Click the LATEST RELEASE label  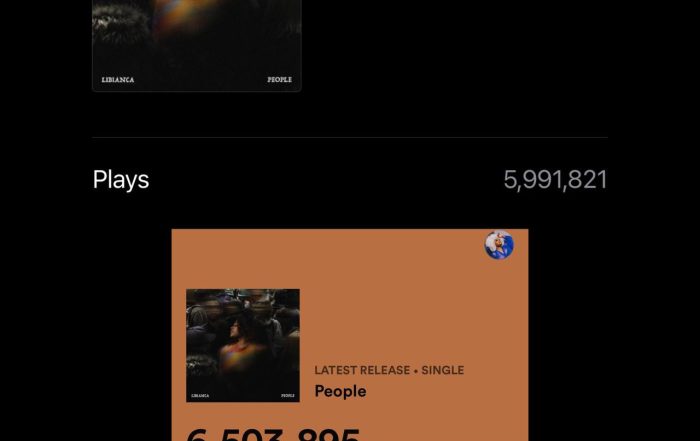click(362, 370)
